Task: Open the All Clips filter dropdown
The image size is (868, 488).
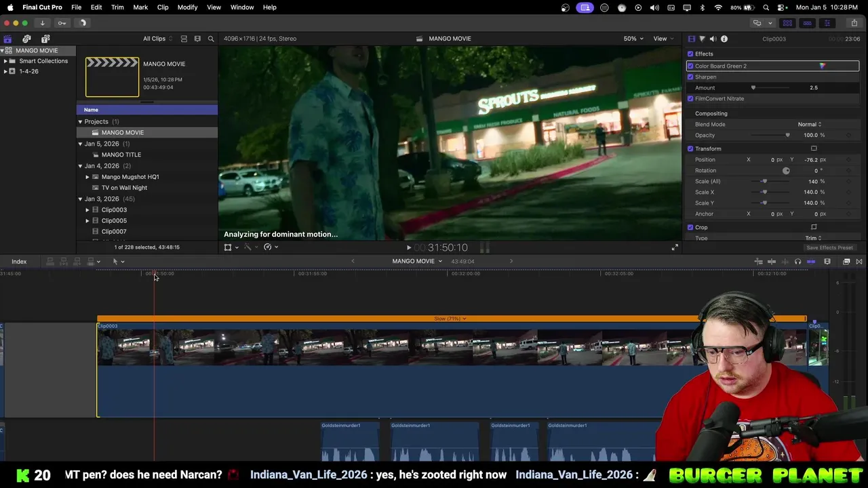Action: (x=157, y=39)
